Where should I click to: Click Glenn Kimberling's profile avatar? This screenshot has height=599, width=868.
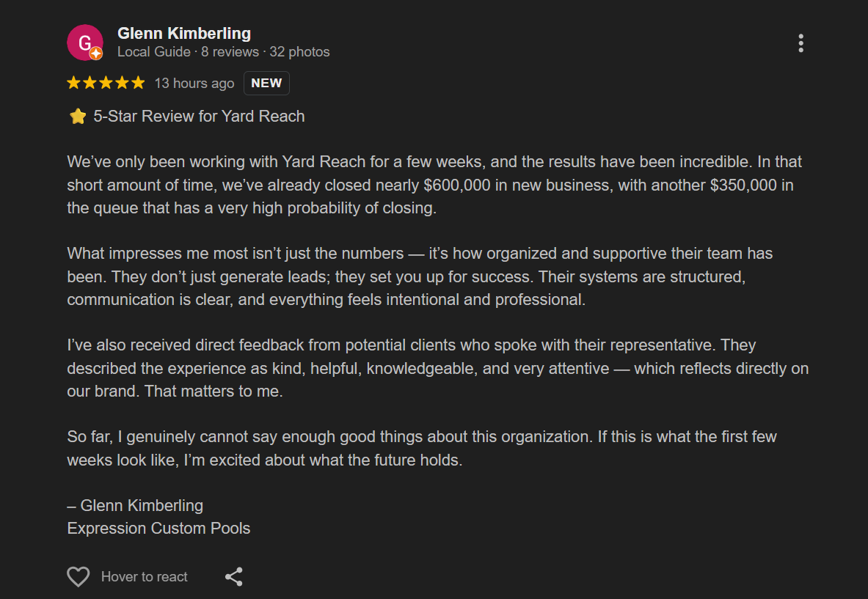point(85,43)
